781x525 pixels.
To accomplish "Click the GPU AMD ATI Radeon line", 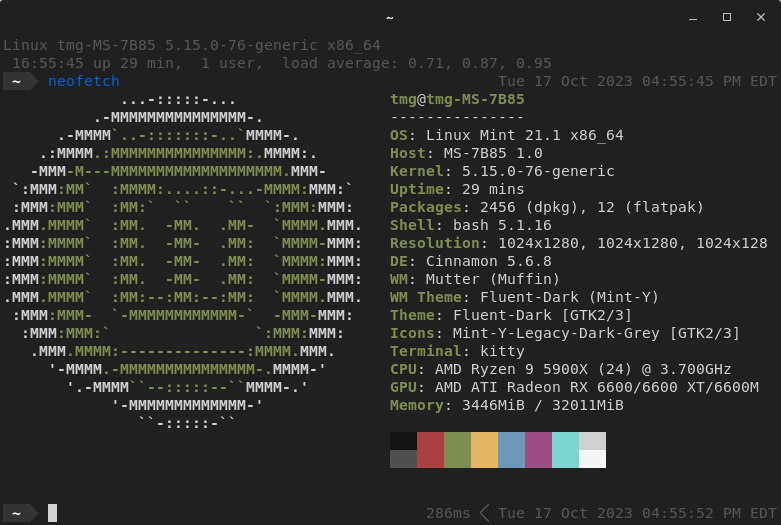I will (x=574, y=387).
